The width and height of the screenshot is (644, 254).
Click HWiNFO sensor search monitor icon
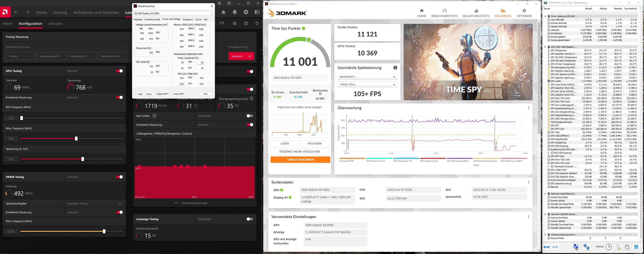click(576, 247)
